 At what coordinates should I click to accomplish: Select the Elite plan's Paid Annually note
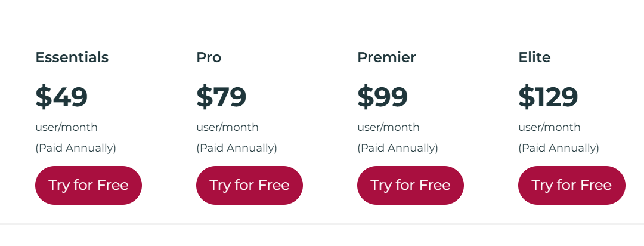click(x=559, y=148)
